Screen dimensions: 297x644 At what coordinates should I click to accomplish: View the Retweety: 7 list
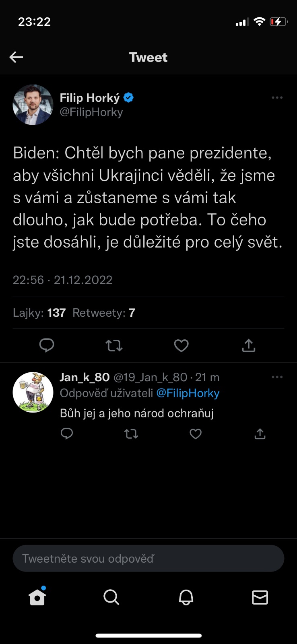[x=104, y=313]
